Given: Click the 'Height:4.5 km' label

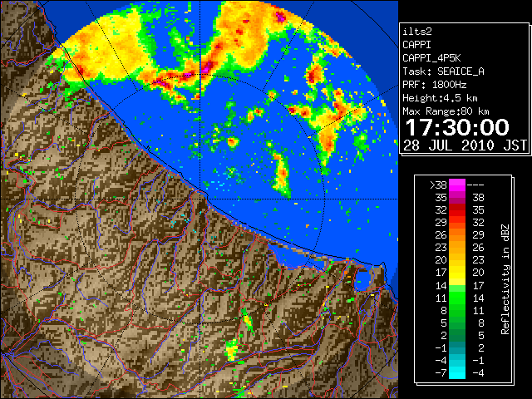Looking at the screenshot, I should coord(440,98).
